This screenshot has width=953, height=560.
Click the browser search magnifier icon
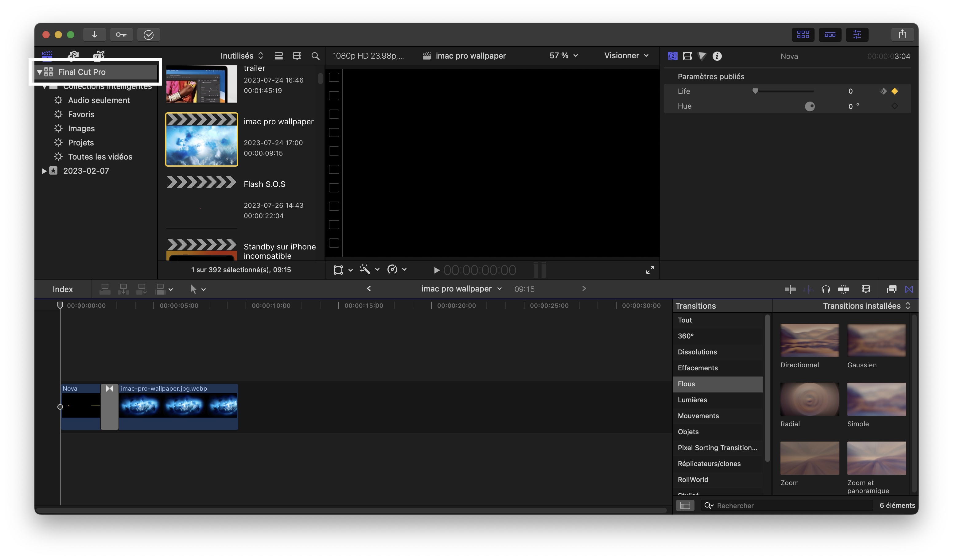point(315,56)
